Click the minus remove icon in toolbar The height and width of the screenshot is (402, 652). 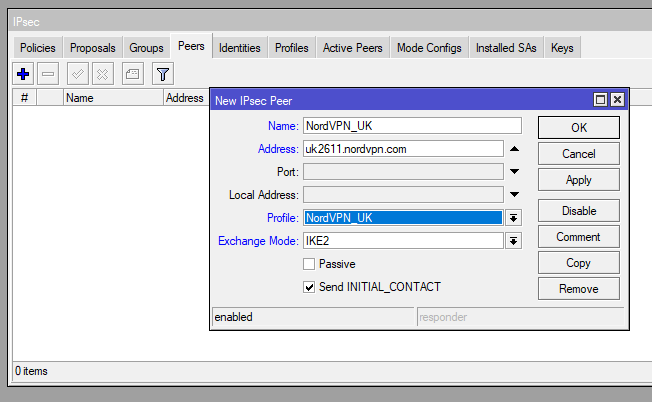[x=48, y=74]
